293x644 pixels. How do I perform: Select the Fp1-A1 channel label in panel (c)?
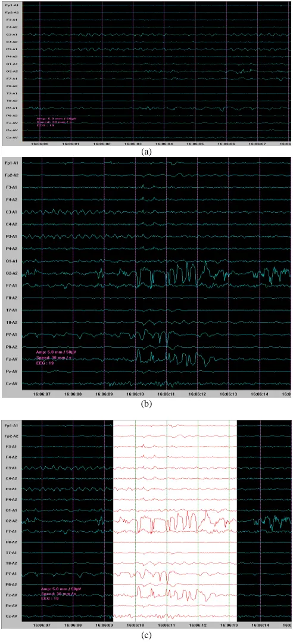click(11, 426)
